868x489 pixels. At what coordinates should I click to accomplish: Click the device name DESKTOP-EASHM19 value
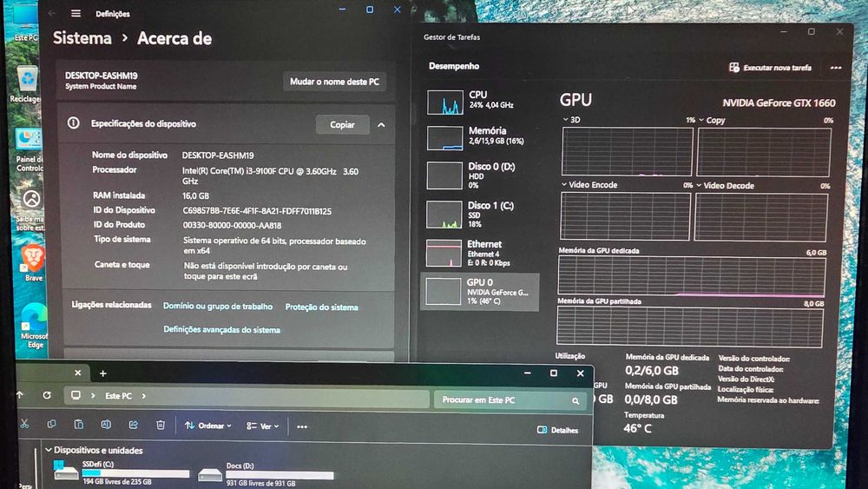click(218, 155)
